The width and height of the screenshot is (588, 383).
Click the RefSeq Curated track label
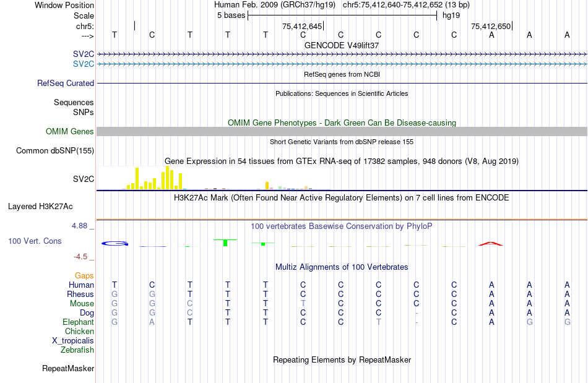click(x=66, y=83)
